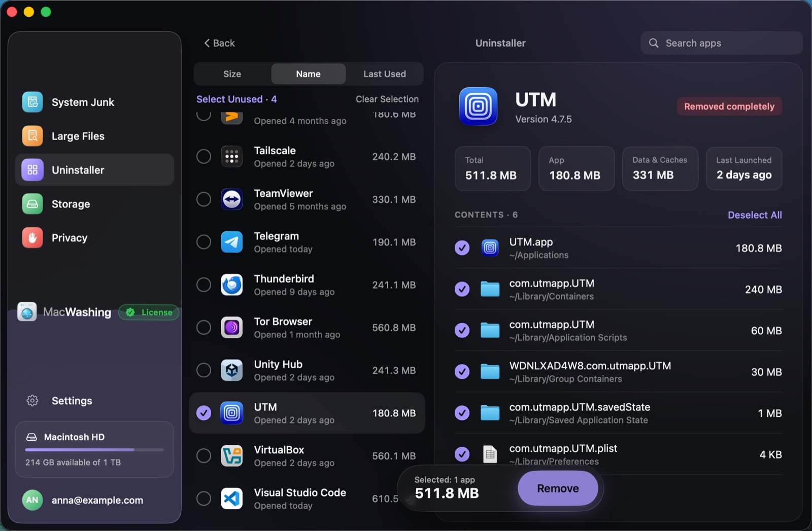Open the Storage sidebar icon

pyautogui.click(x=32, y=204)
